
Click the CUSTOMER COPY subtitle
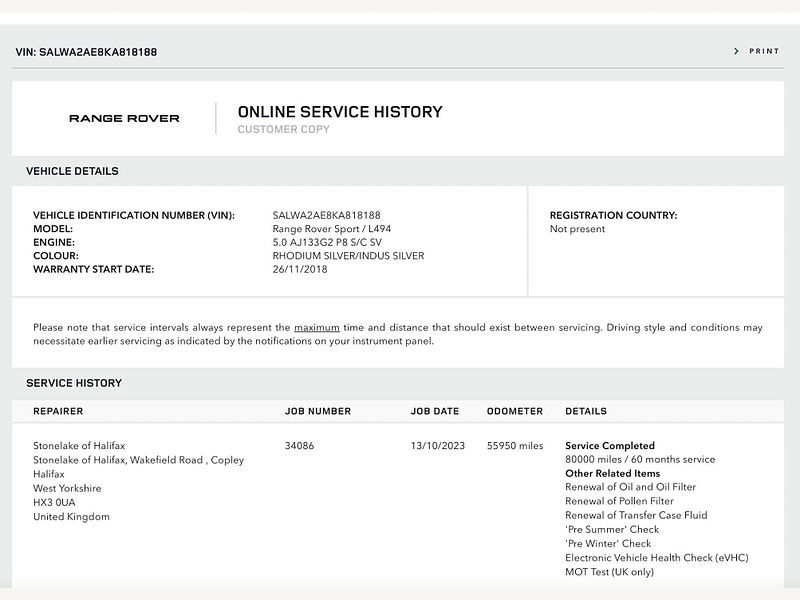click(x=284, y=130)
